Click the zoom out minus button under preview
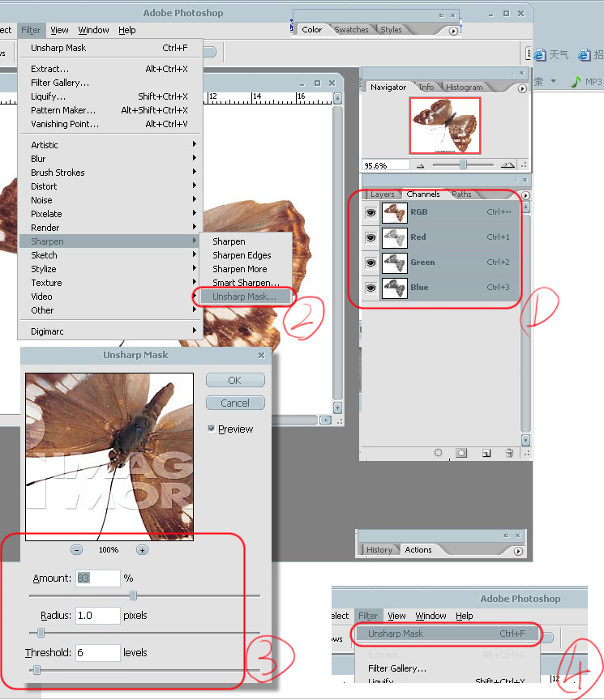The height and width of the screenshot is (700, 604). (76, 550)
